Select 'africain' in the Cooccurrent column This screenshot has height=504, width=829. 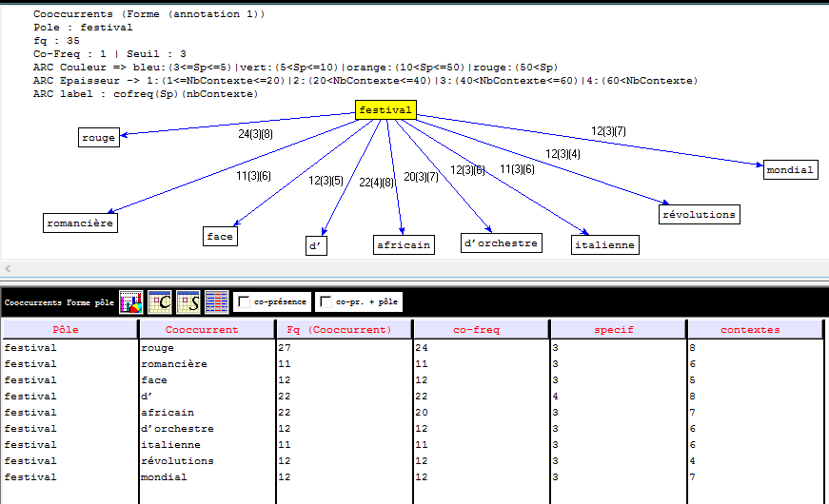pos(168,413)
